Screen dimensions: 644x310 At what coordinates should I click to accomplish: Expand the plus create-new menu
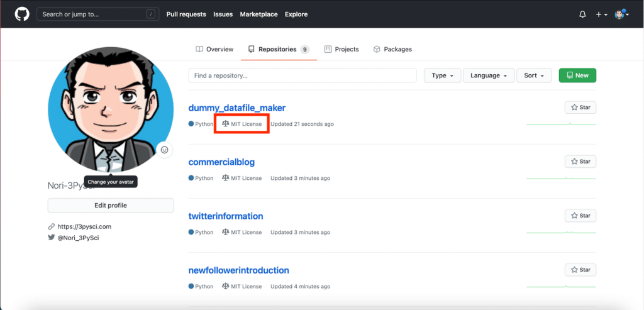tap(601, 14)
